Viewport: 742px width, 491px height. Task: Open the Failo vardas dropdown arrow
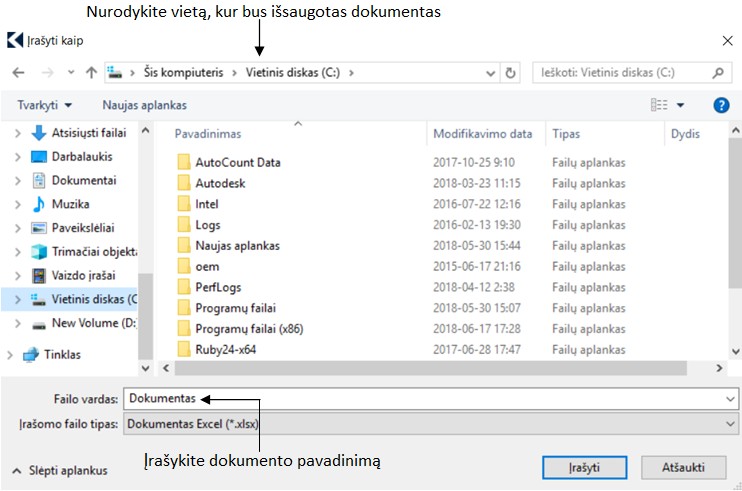pyautogui.click(x=730, y=399)
